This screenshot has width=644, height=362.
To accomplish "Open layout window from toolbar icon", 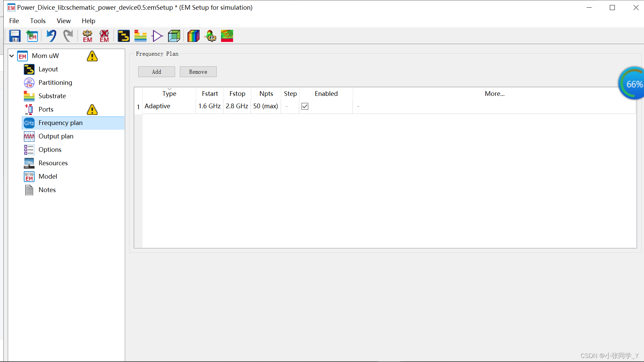I will [x=123, y=36].
